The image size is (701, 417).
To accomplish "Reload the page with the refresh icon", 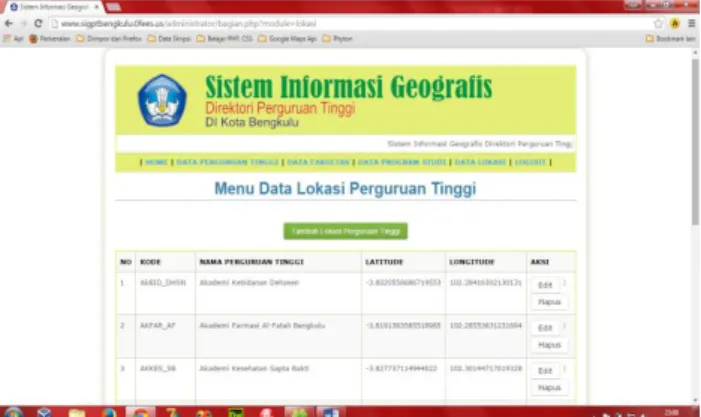I will 38,24.
